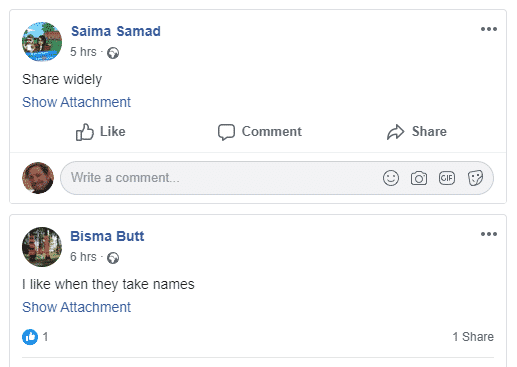The width and height of the screenshot is (517, 367).
Task: Like Saima Samad's post
Action: point(101,132)
